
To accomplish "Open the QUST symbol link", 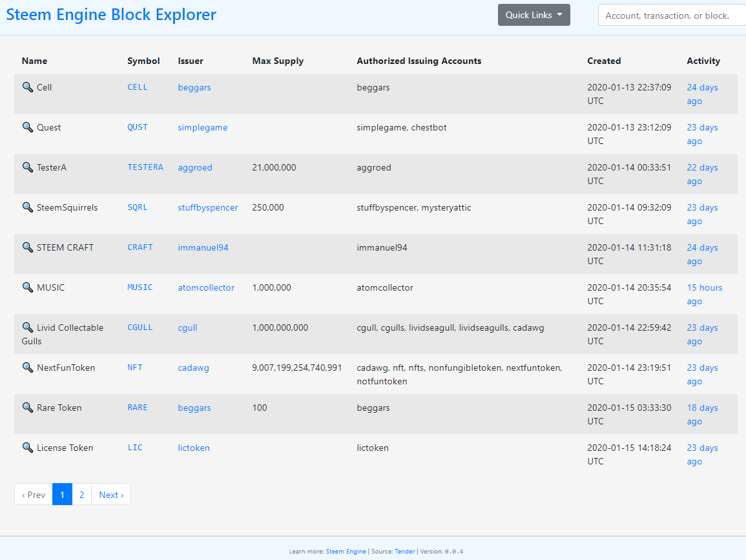I will pos(138,127).
